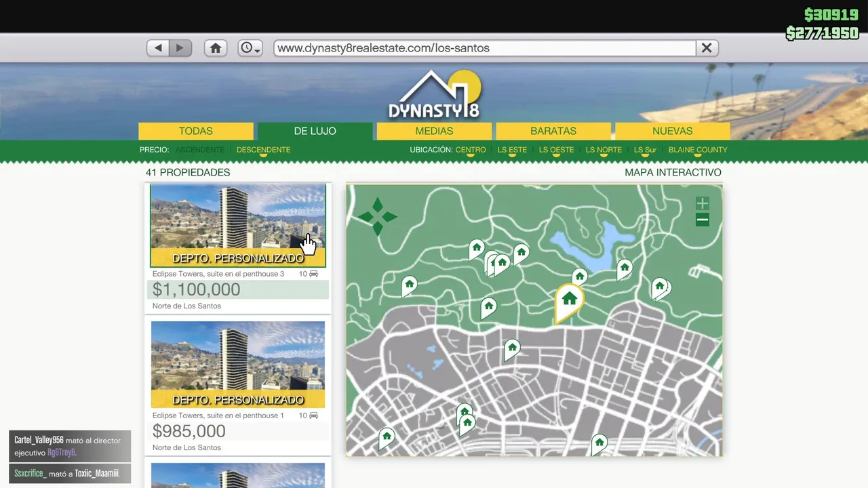This screenshot has height=488, width=868.
Task: Select the DE LUJO tab
Action: coord(315,131)
